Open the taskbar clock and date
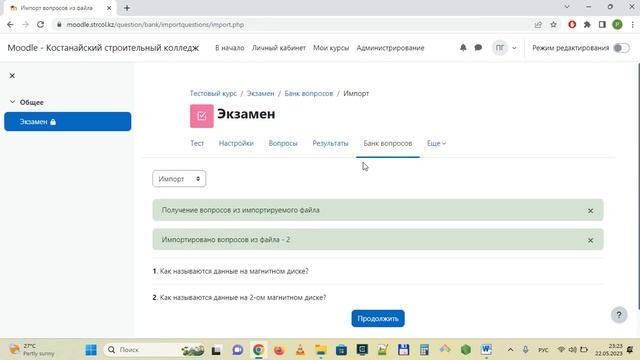 pyautogui.click(x=608, y=350)
